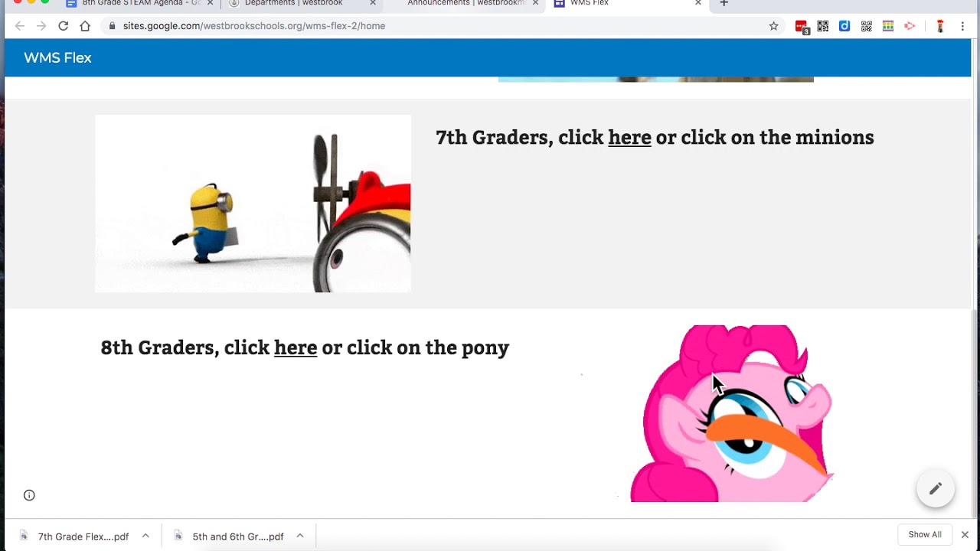980x551 pixels.
Task: Show all downloads
Action: (925, 535)
